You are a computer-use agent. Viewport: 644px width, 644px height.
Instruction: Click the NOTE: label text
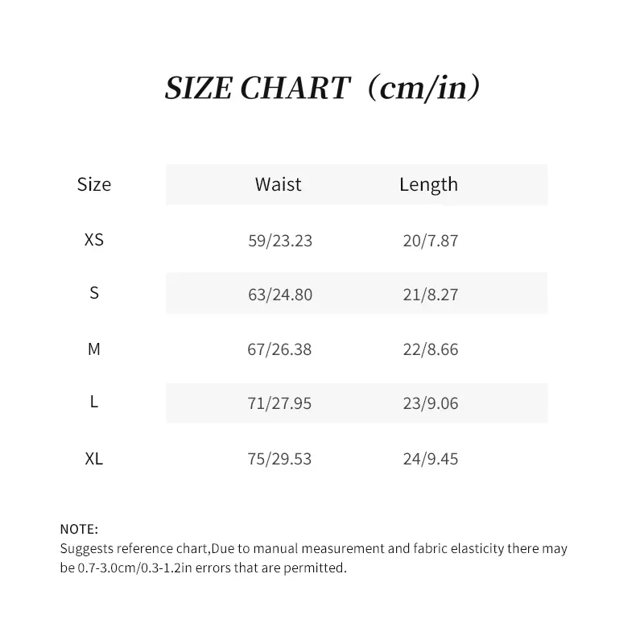point(79,529)
